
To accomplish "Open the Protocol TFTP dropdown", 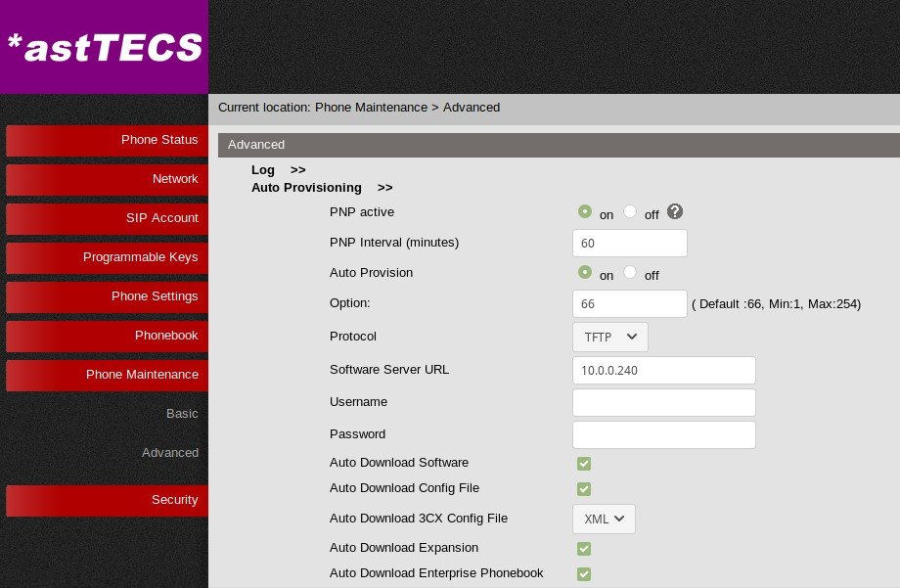I will pos(609,337).
